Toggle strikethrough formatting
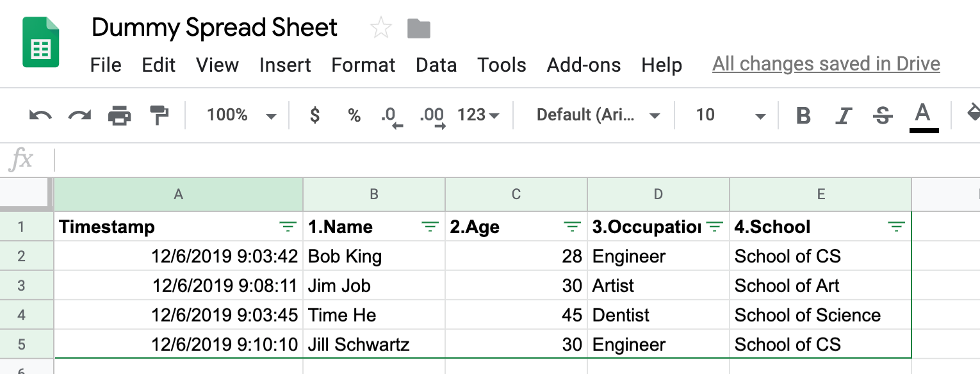This screenshot has height=374, width=980. pyautogui.click(x=883, y=115)
